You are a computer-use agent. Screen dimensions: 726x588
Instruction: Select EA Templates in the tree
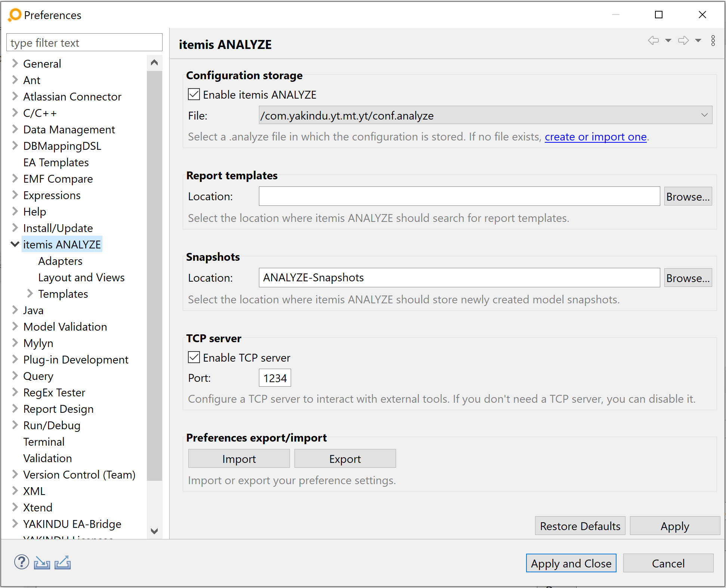pos(56,162)
